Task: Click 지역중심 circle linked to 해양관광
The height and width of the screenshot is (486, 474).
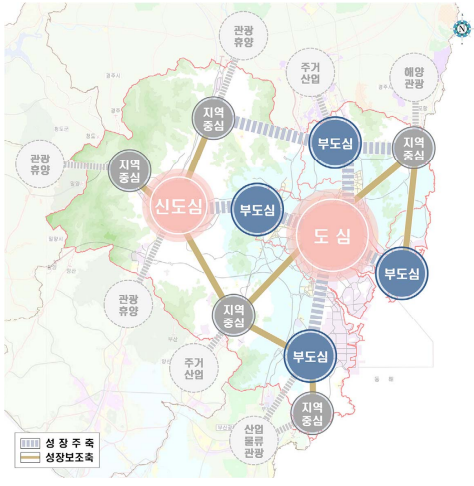Action: click(414, 148)
